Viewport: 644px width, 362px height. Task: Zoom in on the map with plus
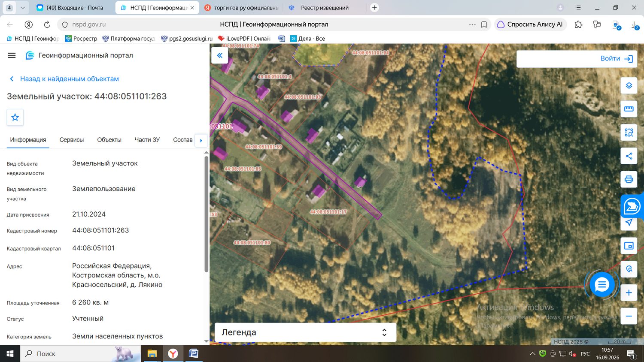[629, 293]
